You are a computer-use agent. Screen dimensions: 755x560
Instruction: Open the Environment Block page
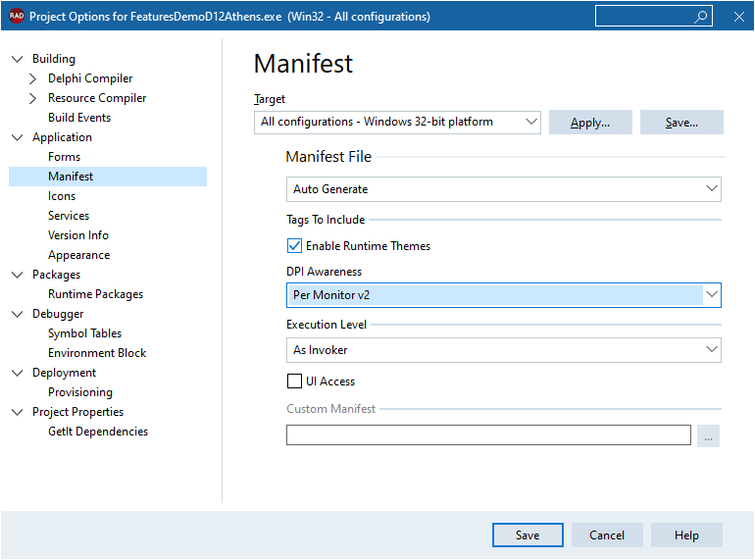[x=97, y=353]
